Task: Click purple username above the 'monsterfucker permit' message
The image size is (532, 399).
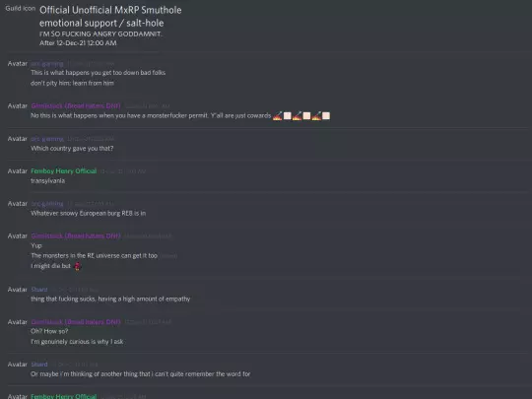Action: click(x=76, y=105)
